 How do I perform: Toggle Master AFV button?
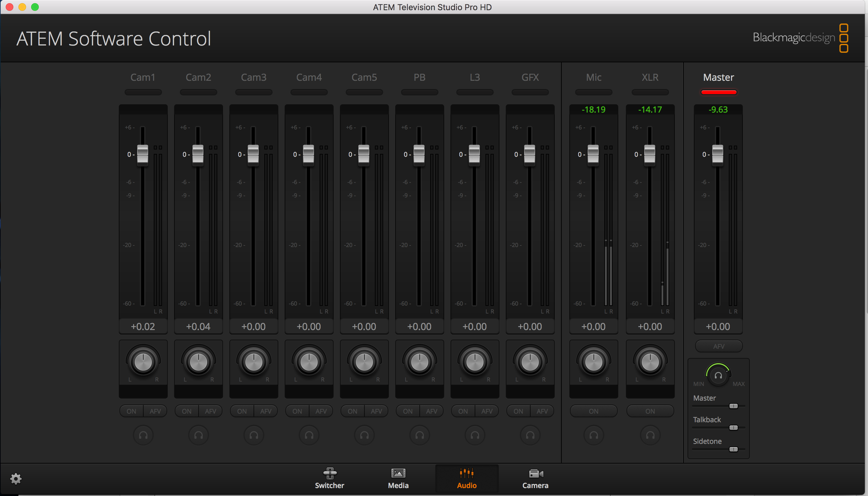tap(719, 346)
